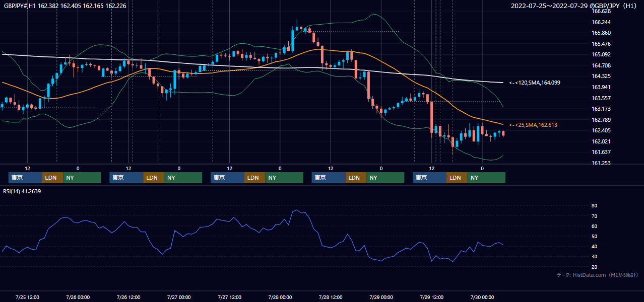Jump to the 7/27 00:00 time label

(179, 297)
